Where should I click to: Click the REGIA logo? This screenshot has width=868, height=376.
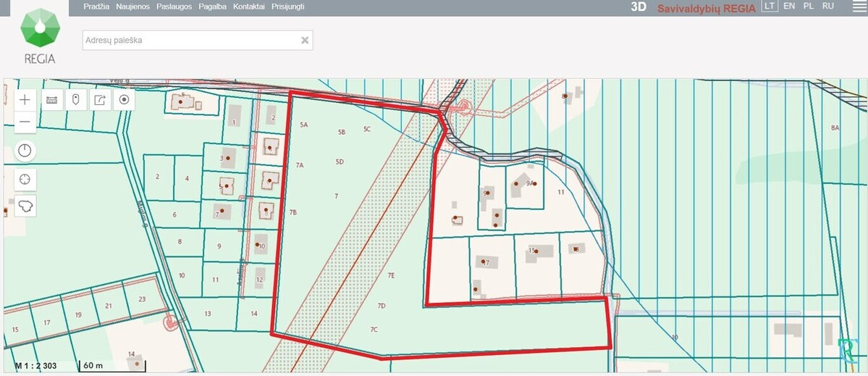(x=40, y=35)
